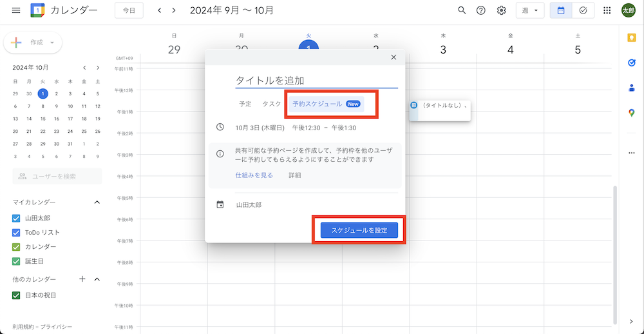Open Google Maps in side panel
The image size is (644, 334).
(x=631, y=113)
